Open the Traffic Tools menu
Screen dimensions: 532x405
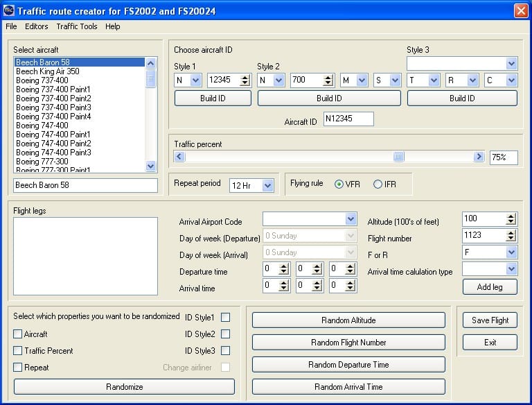pos(76,26)
